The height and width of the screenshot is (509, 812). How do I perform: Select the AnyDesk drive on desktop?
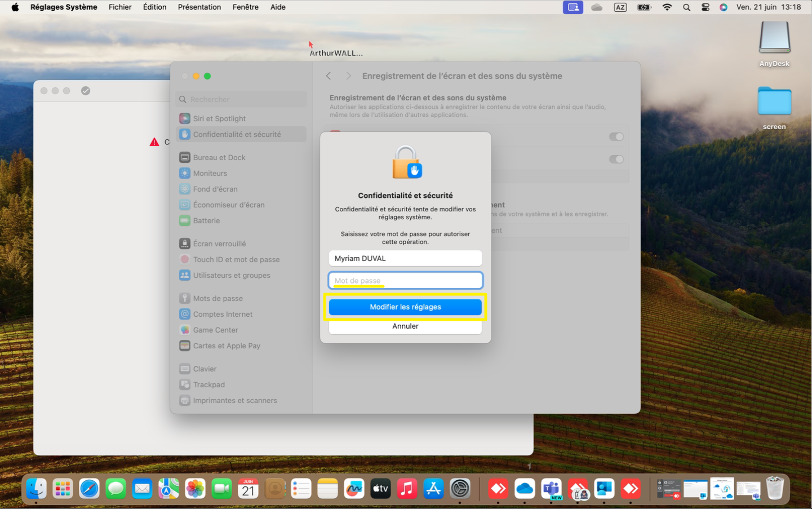tap(774, 44)
